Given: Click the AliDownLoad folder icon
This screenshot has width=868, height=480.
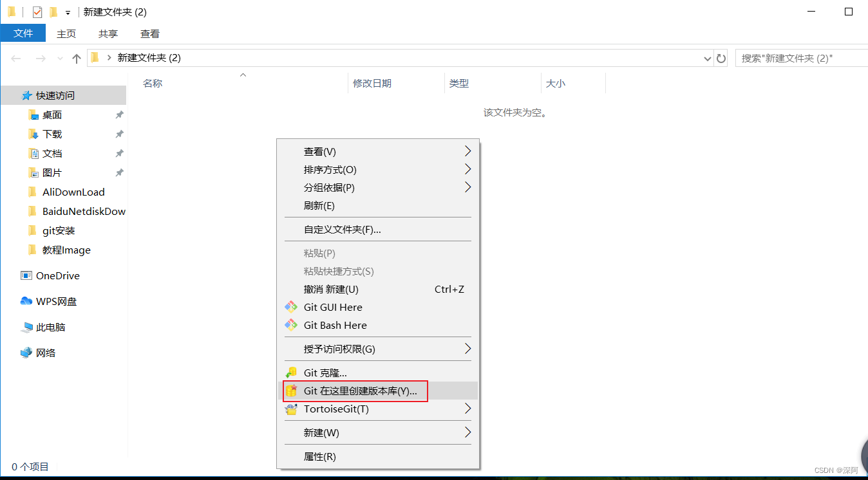Looking at the screenshot, I should pos(33,192).
